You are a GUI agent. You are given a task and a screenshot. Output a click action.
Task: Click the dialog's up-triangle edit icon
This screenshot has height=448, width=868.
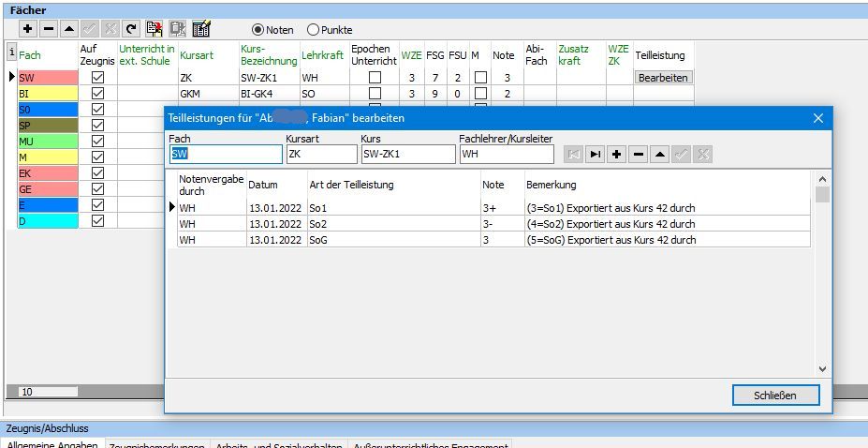coord(659,155)
